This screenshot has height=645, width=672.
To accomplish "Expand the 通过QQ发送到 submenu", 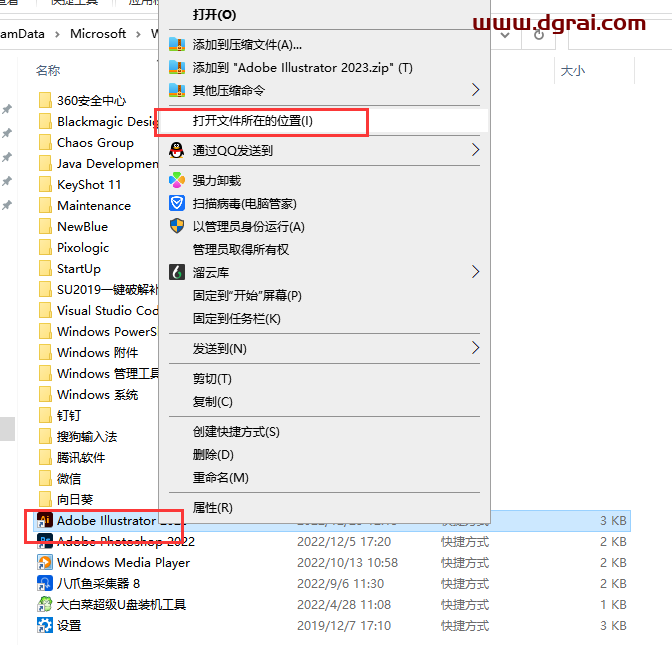I will tap(475, 150).
